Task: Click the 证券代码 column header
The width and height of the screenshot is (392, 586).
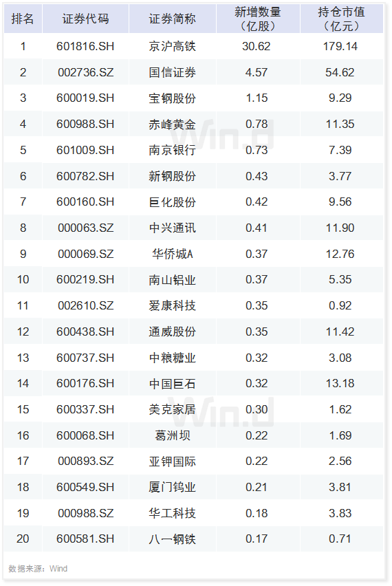Action: [85, 19]
